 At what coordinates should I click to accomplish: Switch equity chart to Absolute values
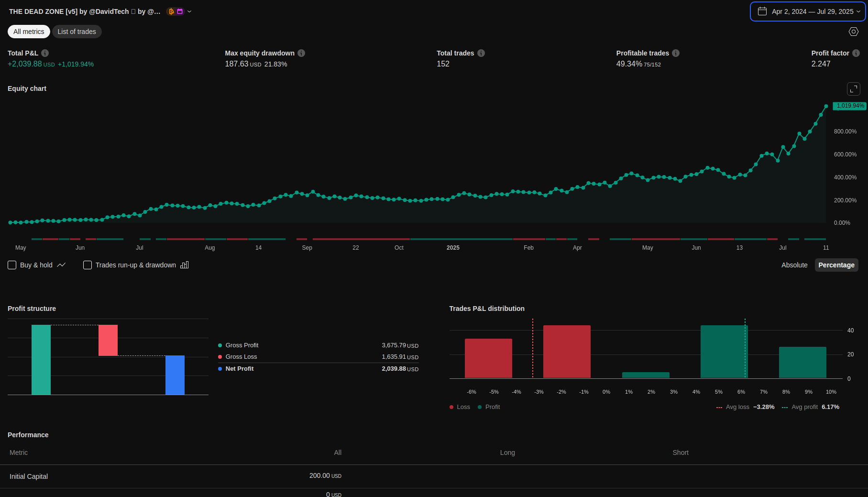click(x=794, y=265)
